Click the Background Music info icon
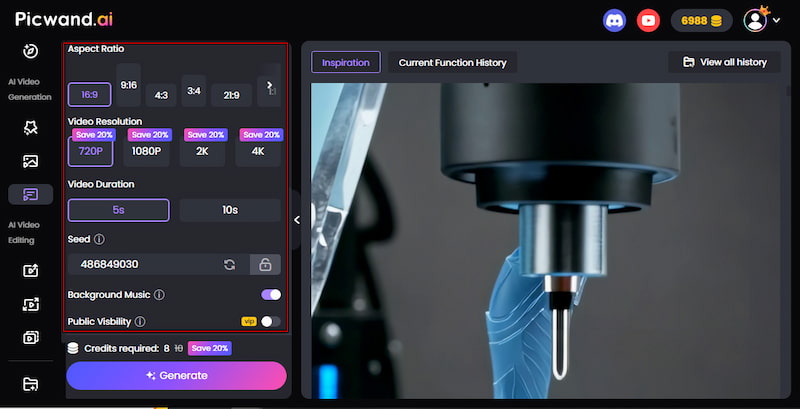Screen dimensions: 800x409 point(159,295)
